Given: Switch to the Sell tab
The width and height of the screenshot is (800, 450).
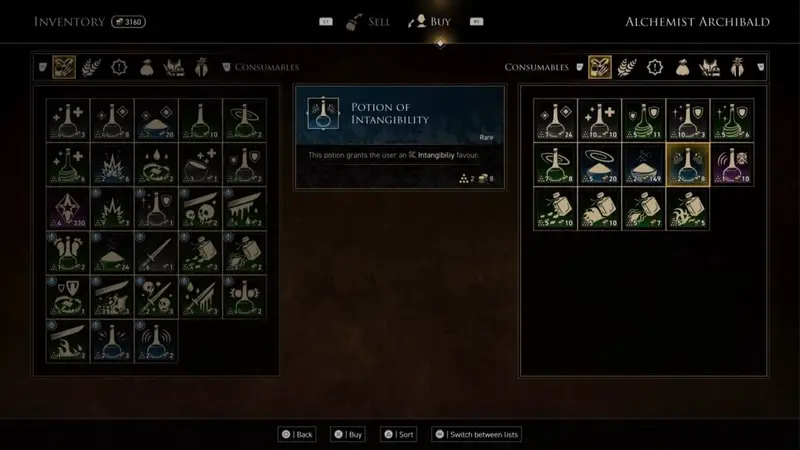Looking at the screenshot, I should [367, 22].
